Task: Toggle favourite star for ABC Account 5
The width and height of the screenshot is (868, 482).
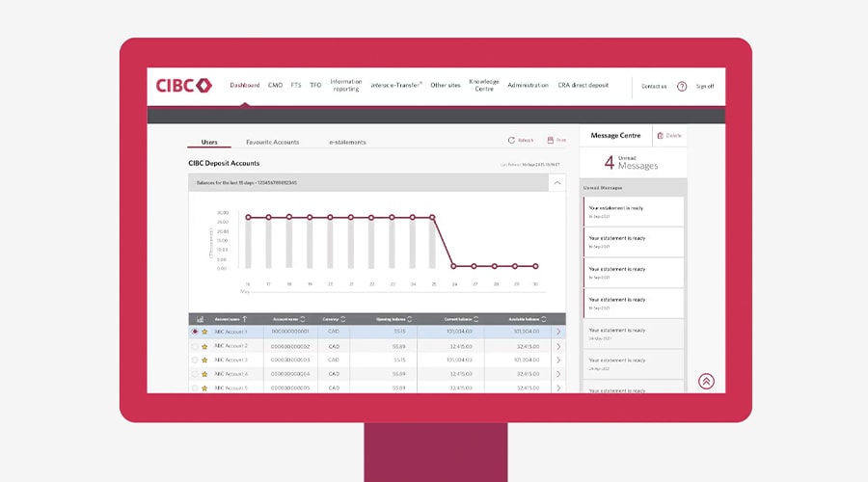Action: (204, 388)
